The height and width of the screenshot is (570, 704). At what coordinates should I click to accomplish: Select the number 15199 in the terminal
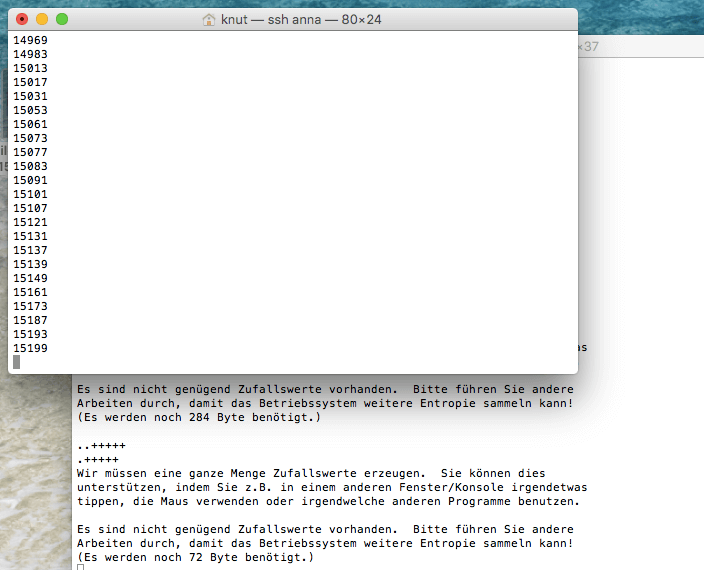pos(30,348)
